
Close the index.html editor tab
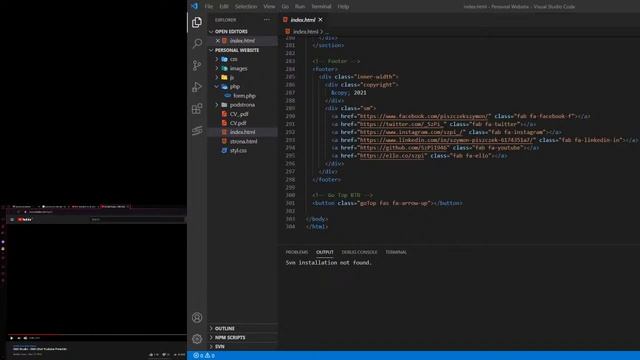320,20
